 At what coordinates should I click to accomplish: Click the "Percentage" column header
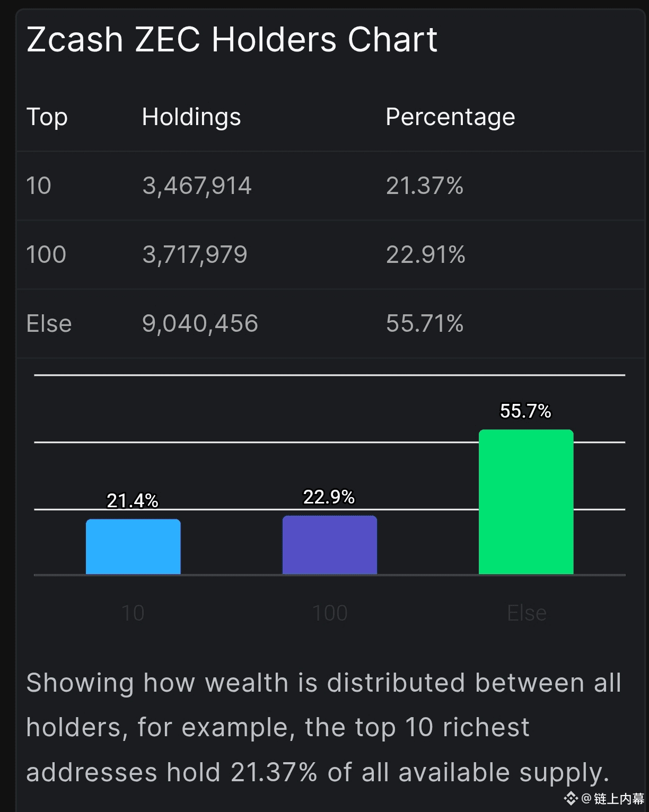[x=450, y=117]
